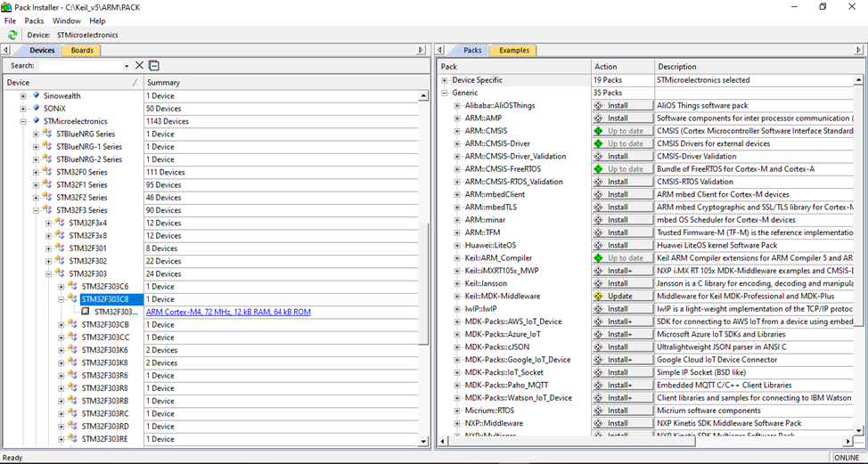This screenshot has height=464, width=868.
Task: Update the Keil::MDK-Middleware pack
Action: coord(623,297)
